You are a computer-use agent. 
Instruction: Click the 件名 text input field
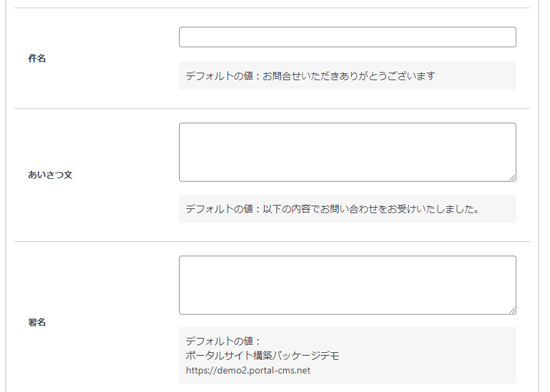pyautogui.click(x=347, y=37)
